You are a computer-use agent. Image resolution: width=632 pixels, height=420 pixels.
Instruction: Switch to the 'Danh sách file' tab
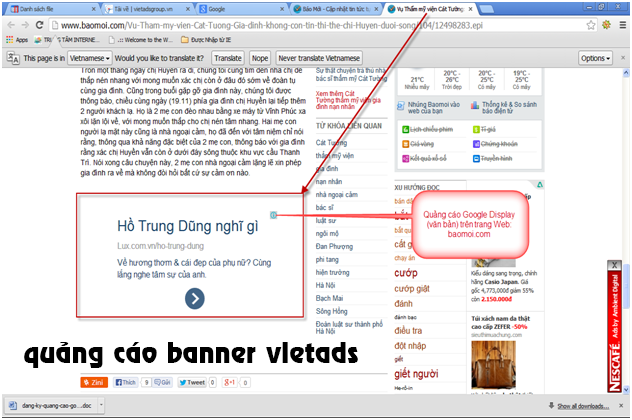point(52,9)
